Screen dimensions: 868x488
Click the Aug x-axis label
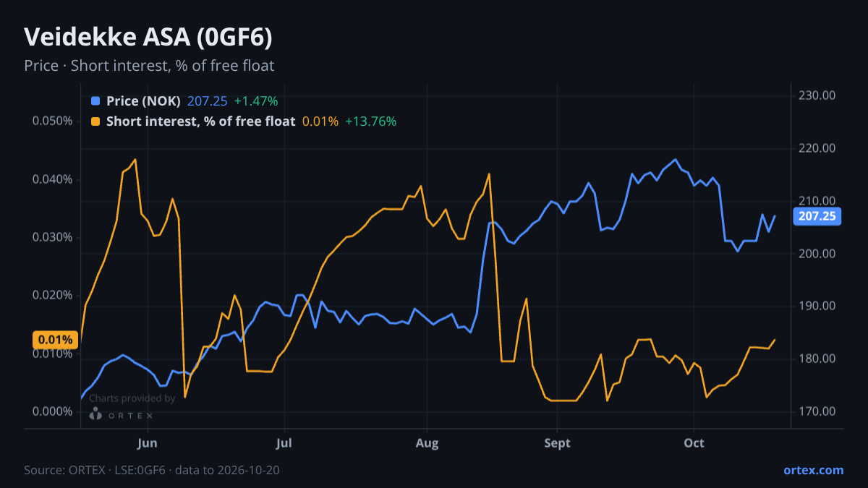click(427, 442)
